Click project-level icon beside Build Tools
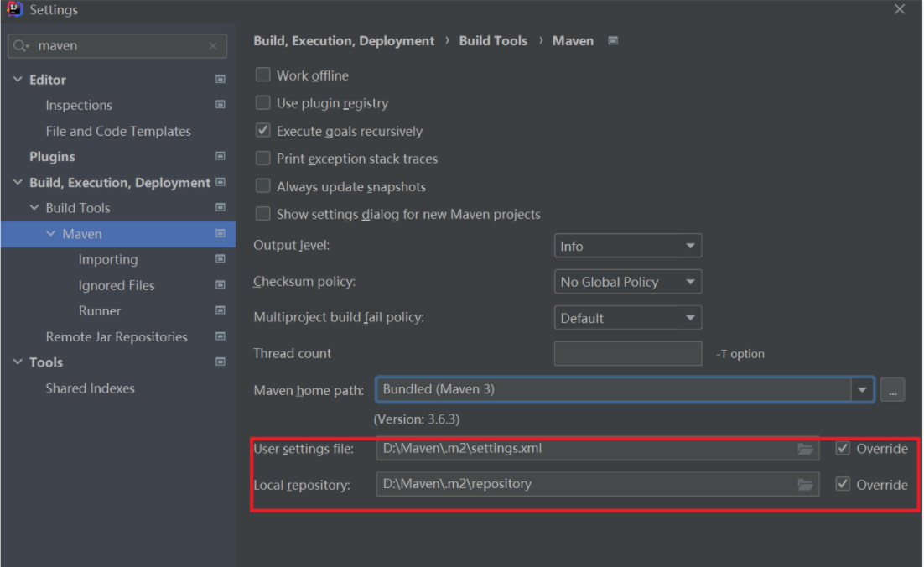 point(221,207)
